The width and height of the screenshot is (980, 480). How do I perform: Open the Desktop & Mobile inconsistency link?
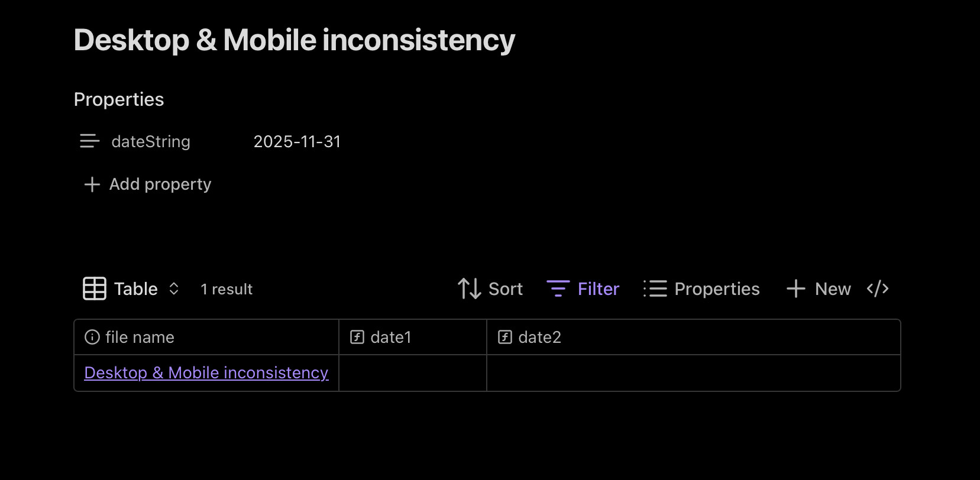(x=206, y=372)
